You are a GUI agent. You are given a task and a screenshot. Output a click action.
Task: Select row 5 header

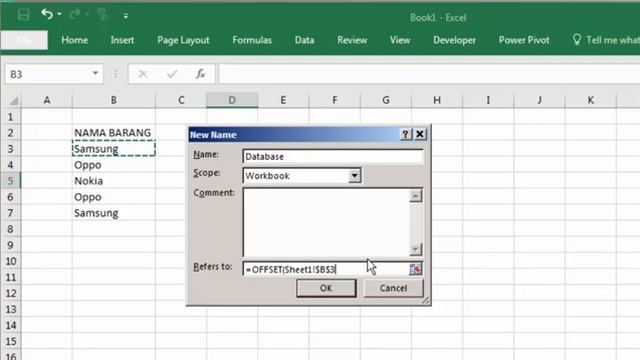coord(11,181)
